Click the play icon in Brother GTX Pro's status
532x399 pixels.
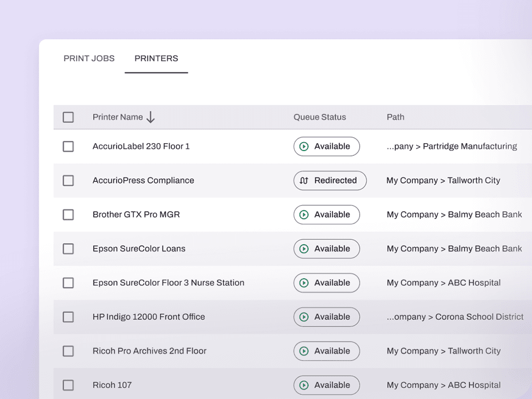(304, 214)
